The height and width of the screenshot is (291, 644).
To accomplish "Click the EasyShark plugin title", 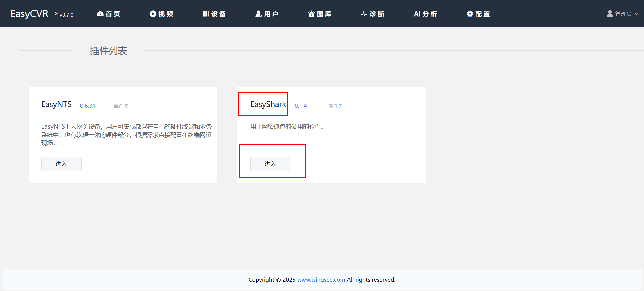I will 268,104.
